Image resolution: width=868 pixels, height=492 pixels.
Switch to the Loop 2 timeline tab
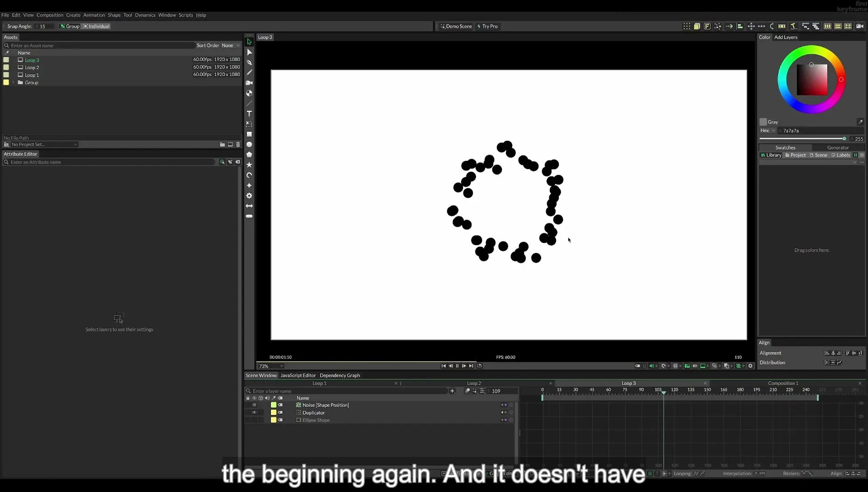point(474,383)
